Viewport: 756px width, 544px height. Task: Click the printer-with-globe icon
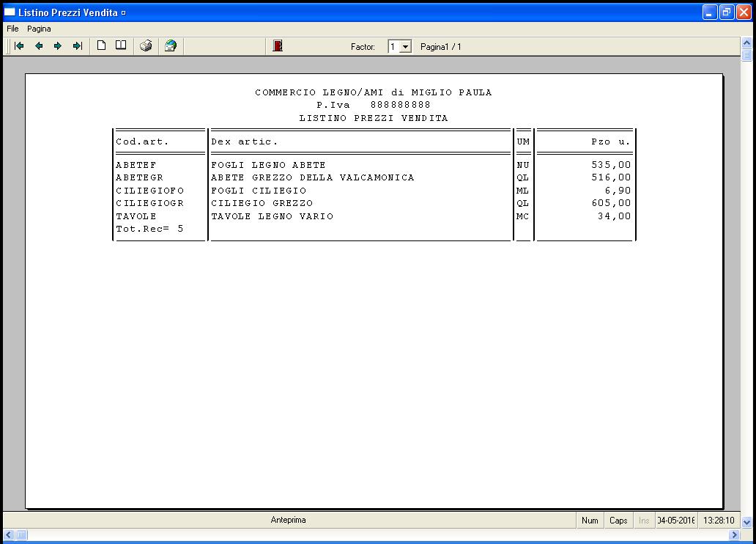171,46
